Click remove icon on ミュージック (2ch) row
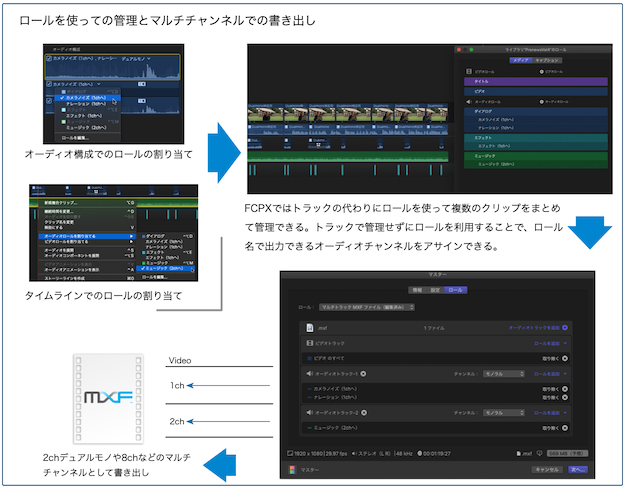The width and height of the screenshot is (625, 489). pos(565,428)
